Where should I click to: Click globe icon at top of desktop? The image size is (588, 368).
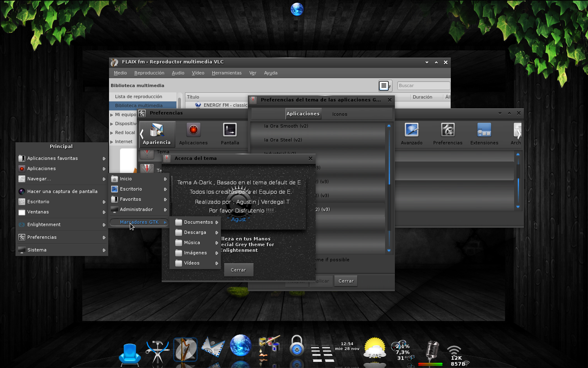pos(297,9)
